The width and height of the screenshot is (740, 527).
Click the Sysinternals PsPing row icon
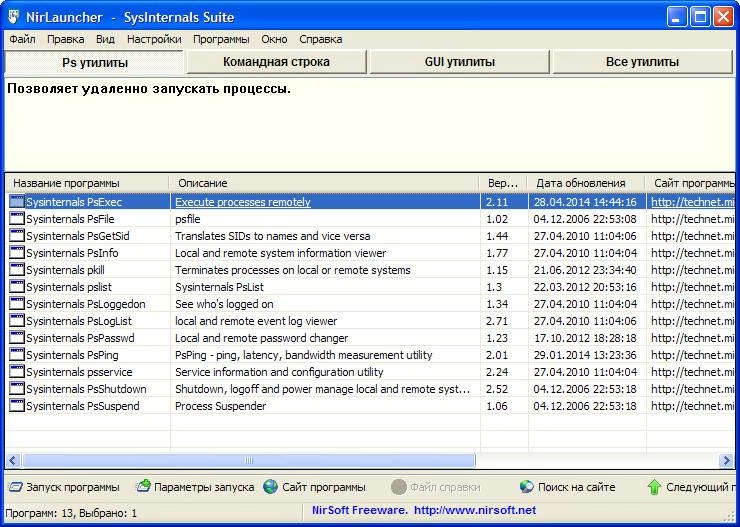click(x=17, y=355)
